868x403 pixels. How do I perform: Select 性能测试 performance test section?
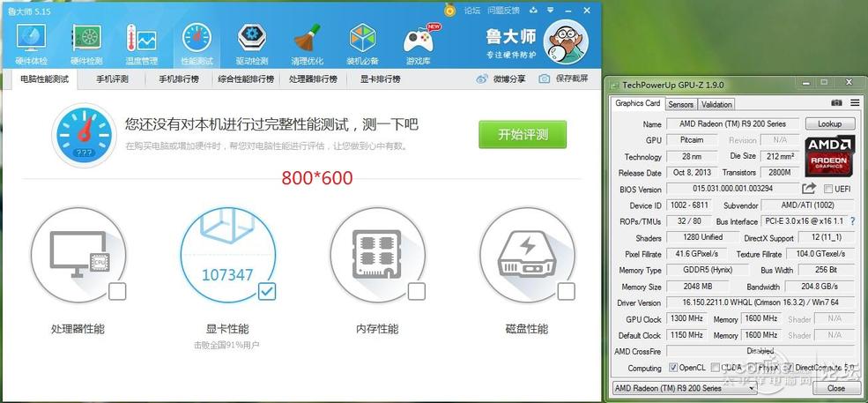click(x=197, y=44)
